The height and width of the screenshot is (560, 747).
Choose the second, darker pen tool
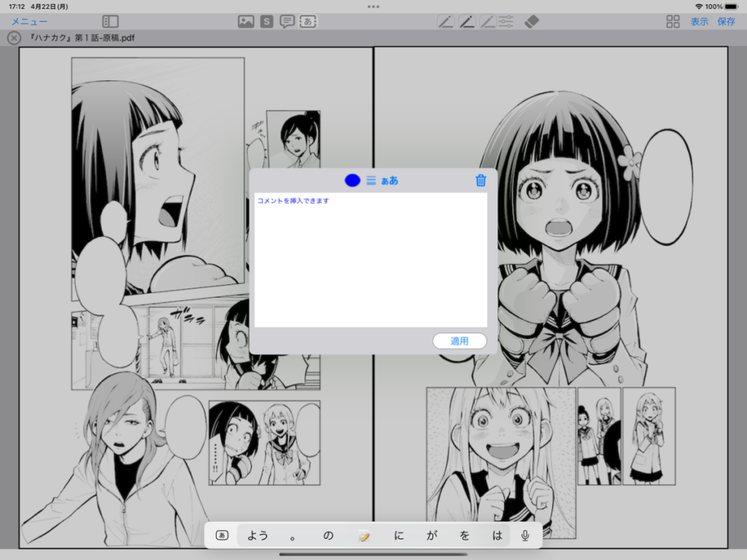pos(466,21)
